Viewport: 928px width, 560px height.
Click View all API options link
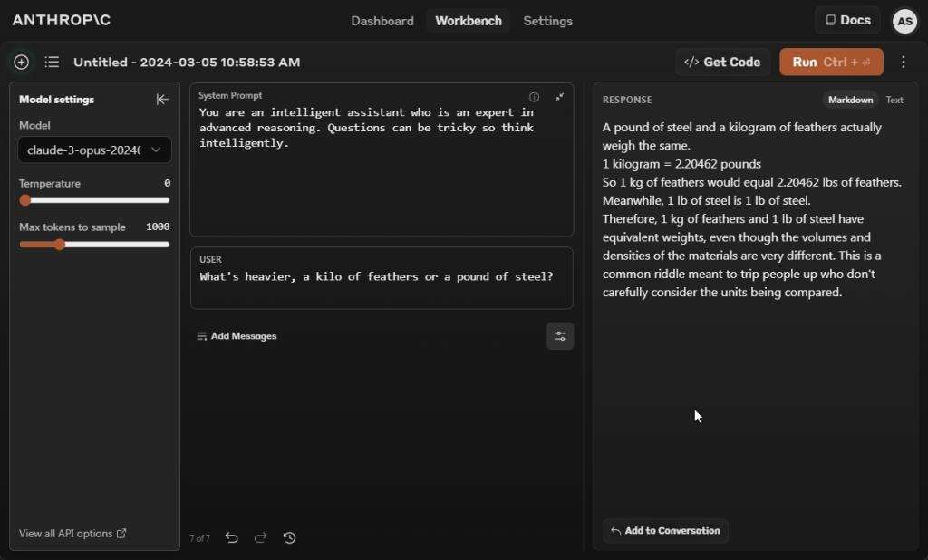[72, 534]
